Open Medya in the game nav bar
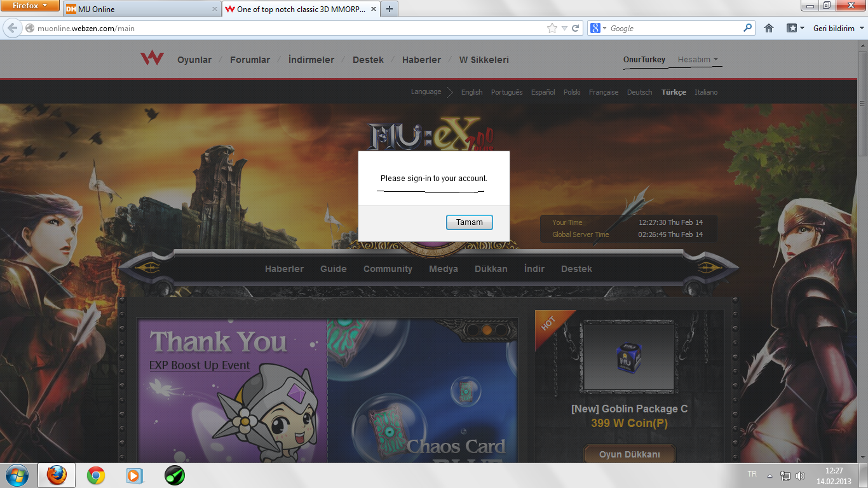Image resolution: width=868 pixels, height=488 pixels. [x=444, y=269]
